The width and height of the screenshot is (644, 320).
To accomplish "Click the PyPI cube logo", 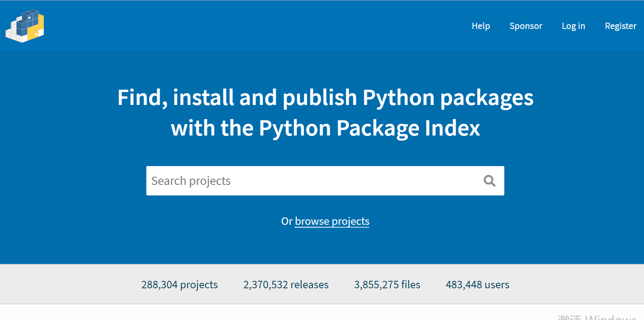I will pos(25,26).
